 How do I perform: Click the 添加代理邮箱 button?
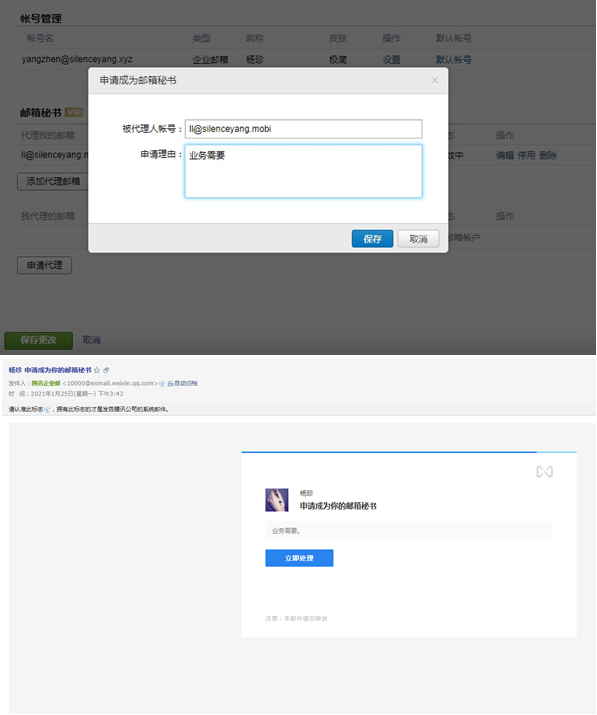(x=53, y=181)
